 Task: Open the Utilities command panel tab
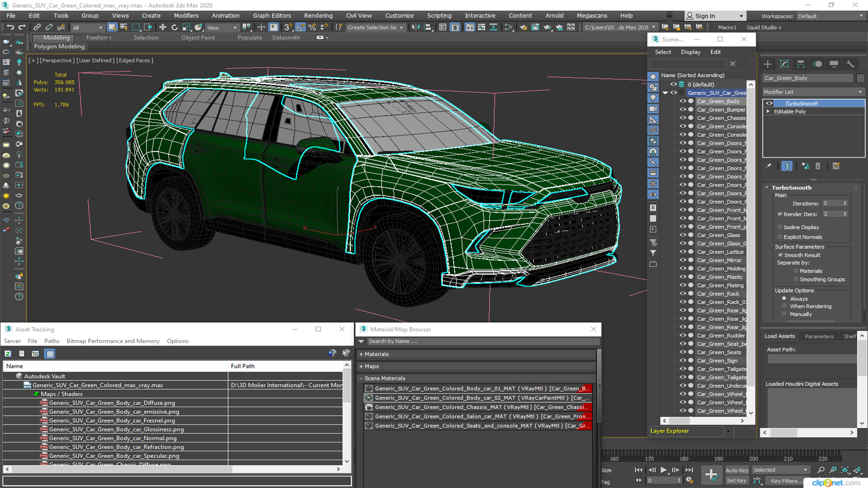pos(850,64)
